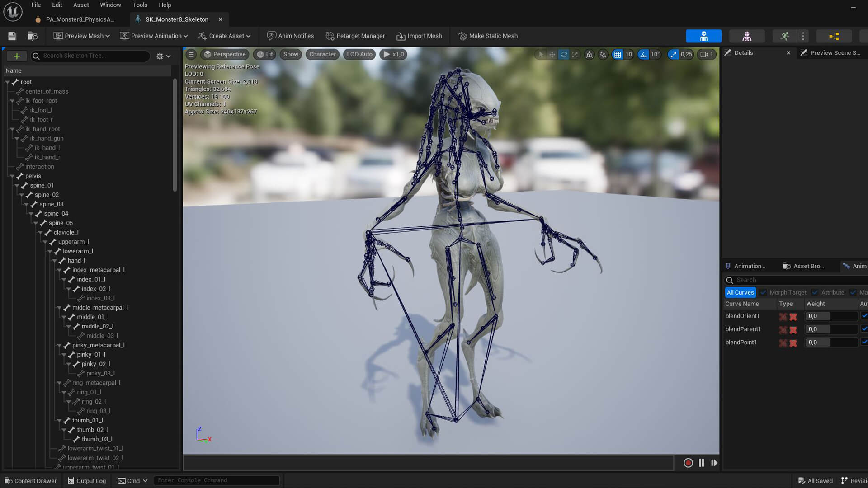
Task: Open skeleton tree settings gear dropdown
Action: pyautogui.click(x=163, y=56)
